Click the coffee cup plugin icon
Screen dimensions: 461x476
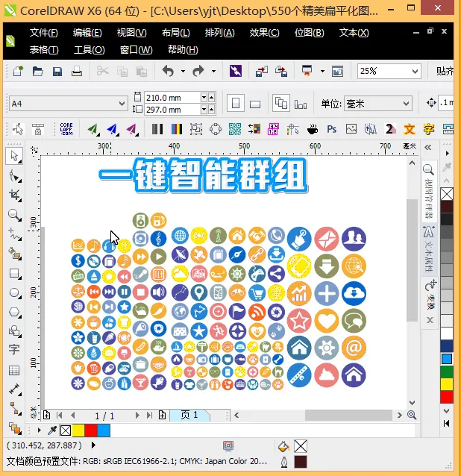[x=313, y=129]
